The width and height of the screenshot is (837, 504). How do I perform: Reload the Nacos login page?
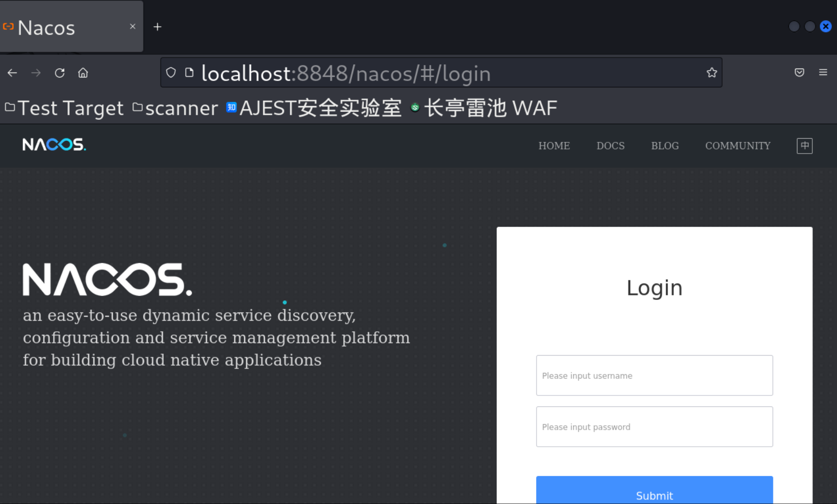[x=60, y=73]
